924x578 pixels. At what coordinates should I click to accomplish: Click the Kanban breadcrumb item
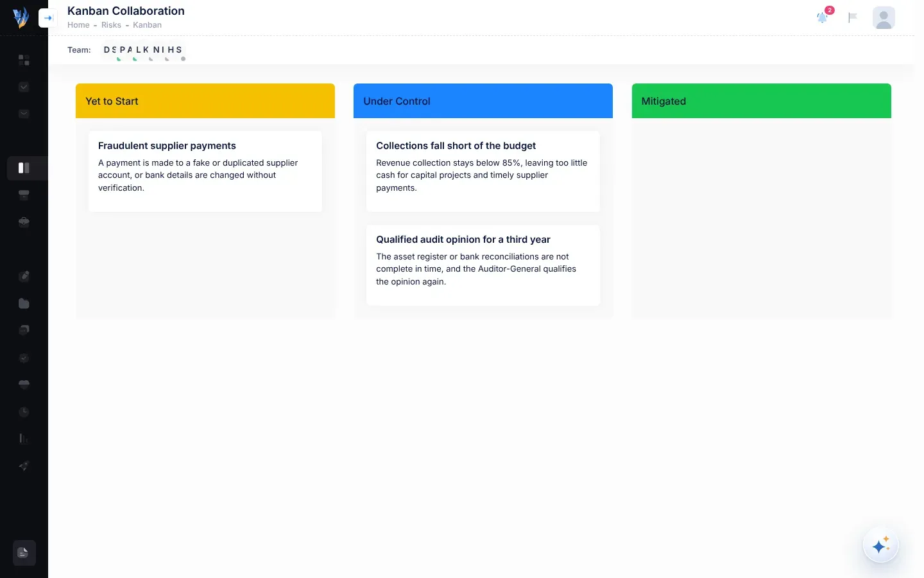(147, 25)
